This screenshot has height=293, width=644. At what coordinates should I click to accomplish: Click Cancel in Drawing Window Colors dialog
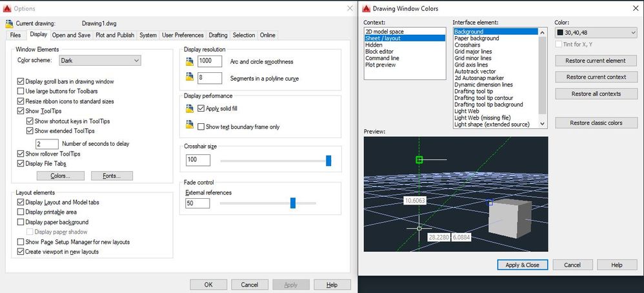(572, 265)
